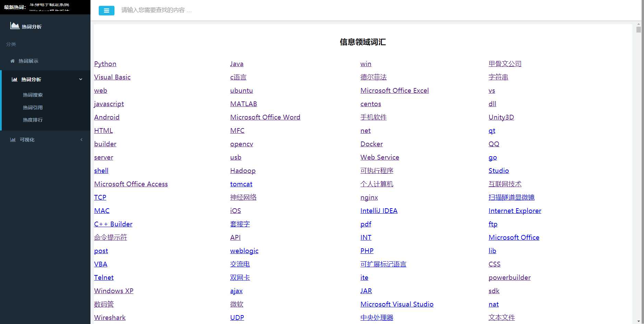644x324 pixels.
Task: Open the Studio link
Action: (499, 171)
